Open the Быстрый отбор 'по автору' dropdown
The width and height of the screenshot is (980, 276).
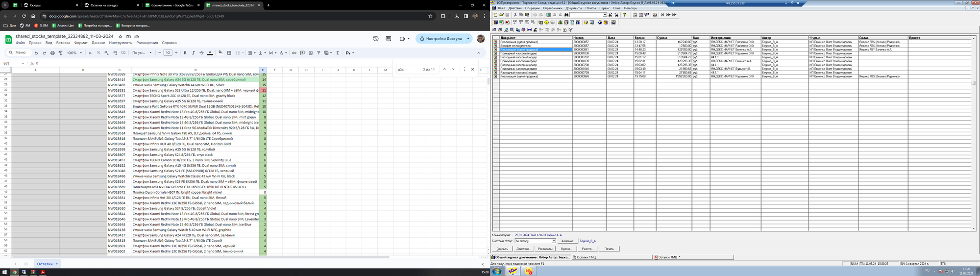coord(554,241)
